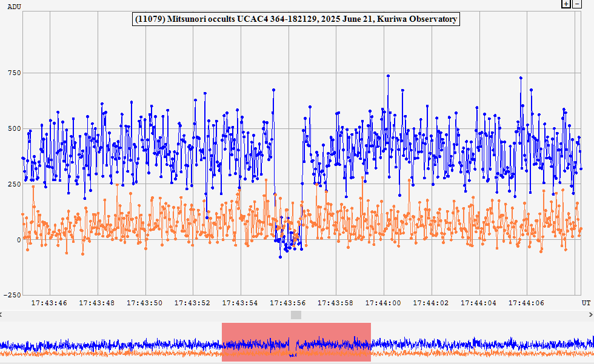Click the plus zoom-in button
The image size is (594, 364).
(566, 4)
